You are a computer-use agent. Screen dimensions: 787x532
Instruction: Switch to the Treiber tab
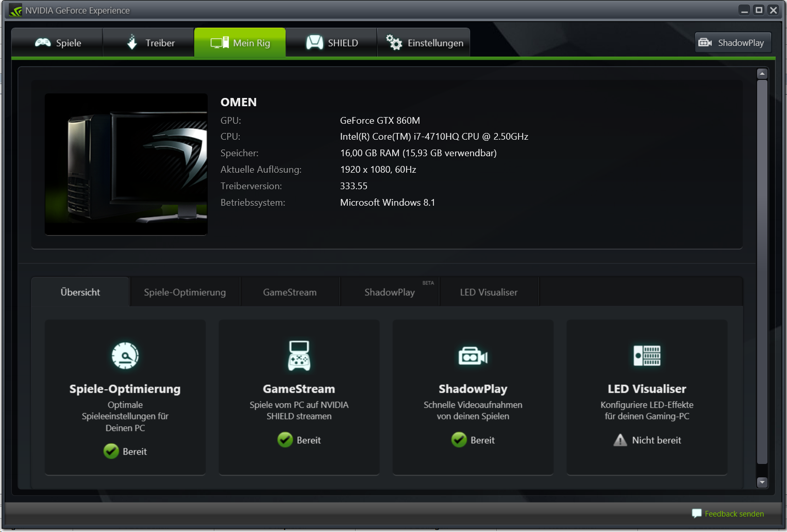click(x=149, y=43)
